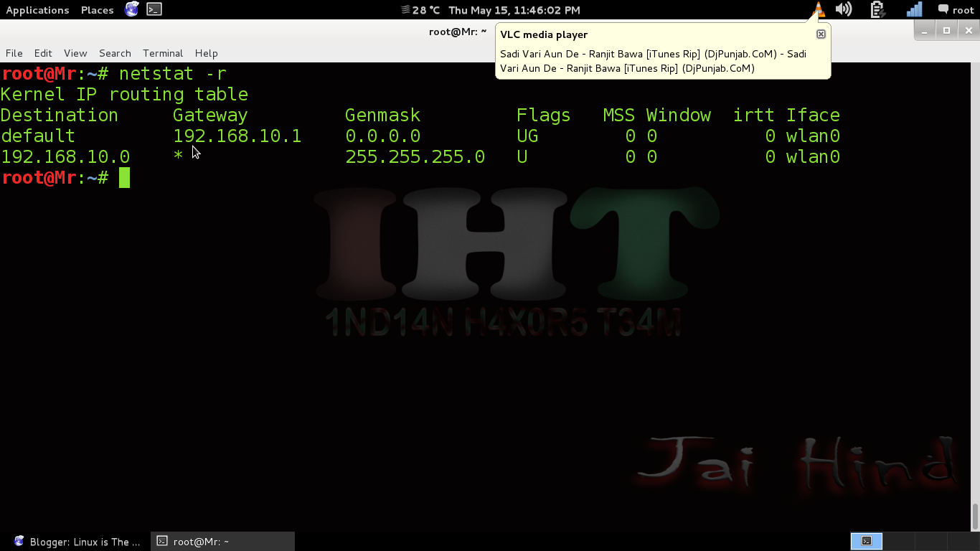Open the Help menu
Screen dimensions: 980x551
point(206,53)
